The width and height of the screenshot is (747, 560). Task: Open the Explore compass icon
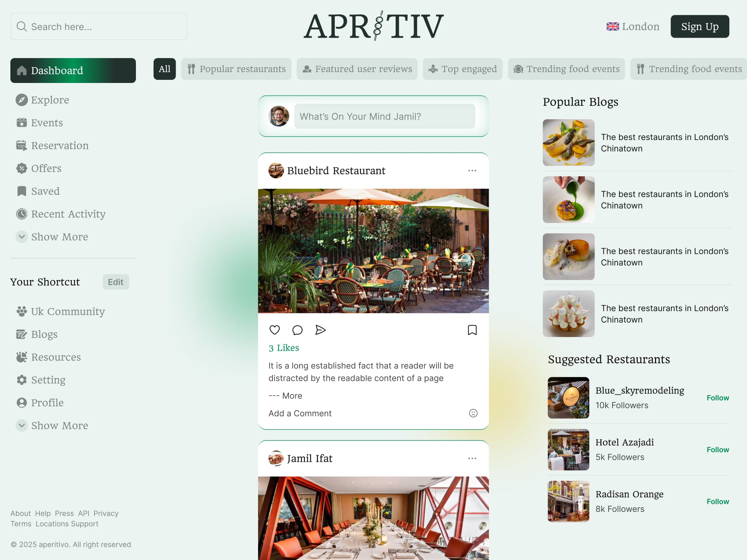click(x=21, y=100)
